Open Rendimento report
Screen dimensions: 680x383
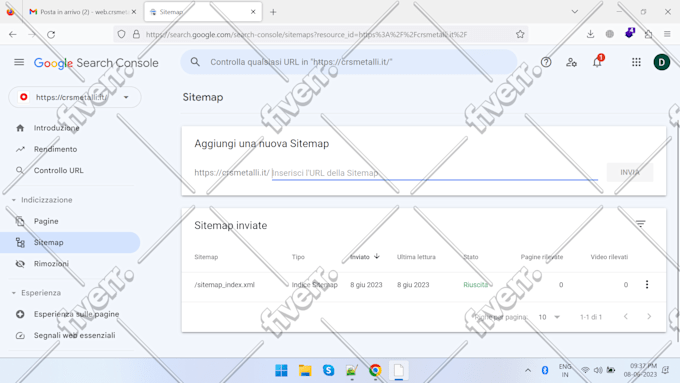55,149
